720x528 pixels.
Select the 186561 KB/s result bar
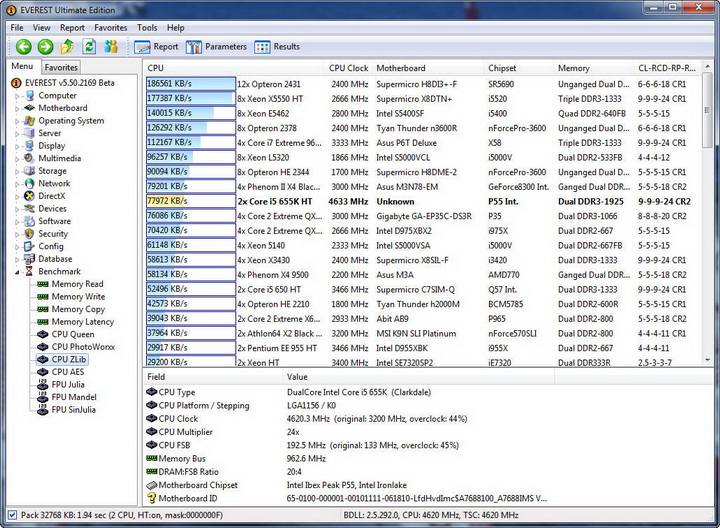191,84
